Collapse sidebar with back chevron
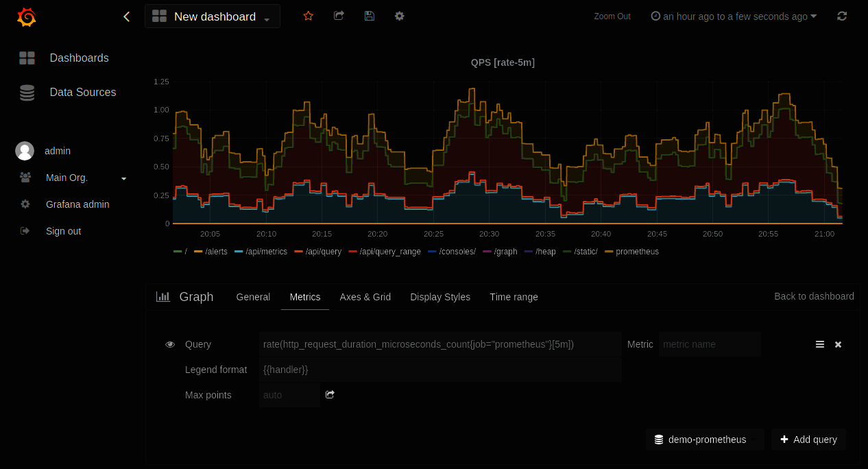This screenshot has width=868, height=469. tap(126, 16)
